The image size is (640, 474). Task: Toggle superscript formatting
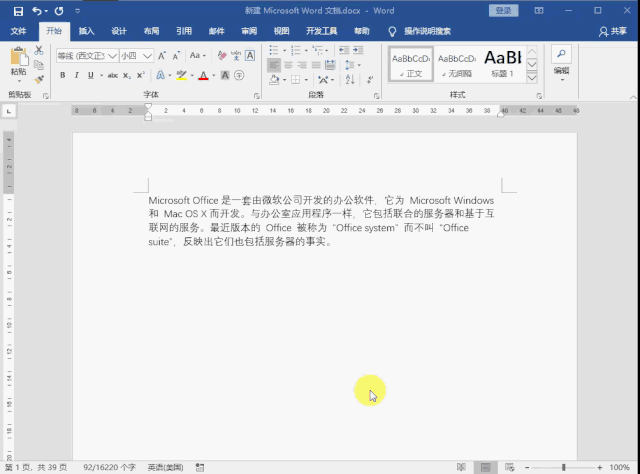click(141, 75)
